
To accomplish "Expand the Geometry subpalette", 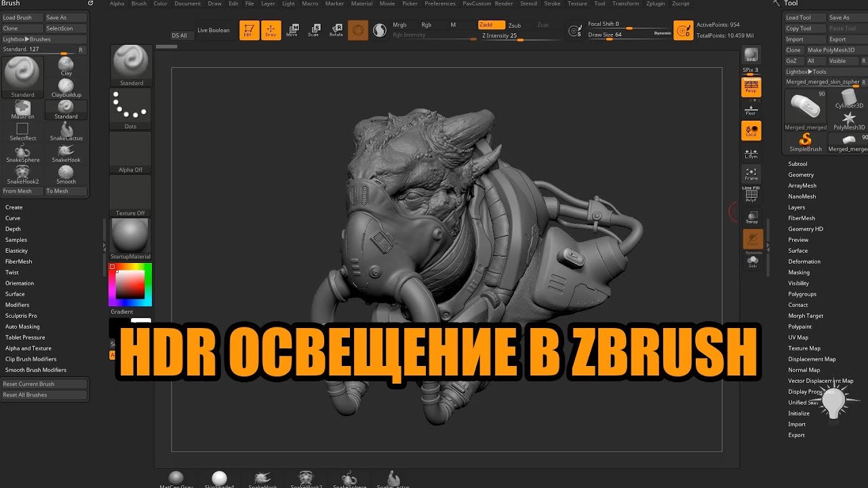I will 801,175.
